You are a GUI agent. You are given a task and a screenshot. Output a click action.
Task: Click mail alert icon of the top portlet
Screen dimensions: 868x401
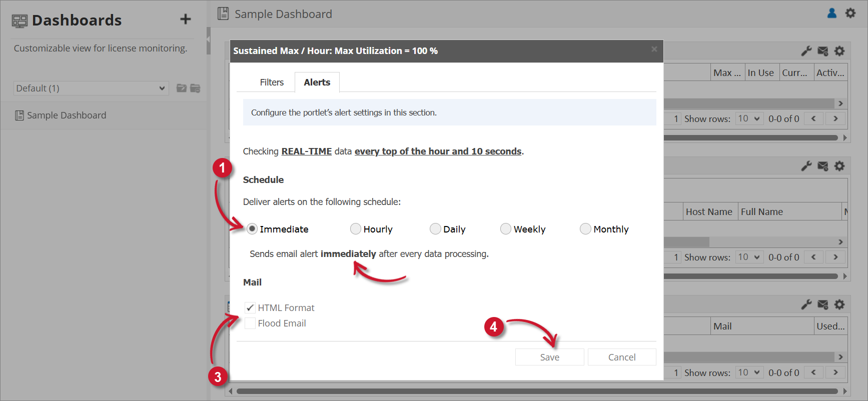[x=823, y=51]
